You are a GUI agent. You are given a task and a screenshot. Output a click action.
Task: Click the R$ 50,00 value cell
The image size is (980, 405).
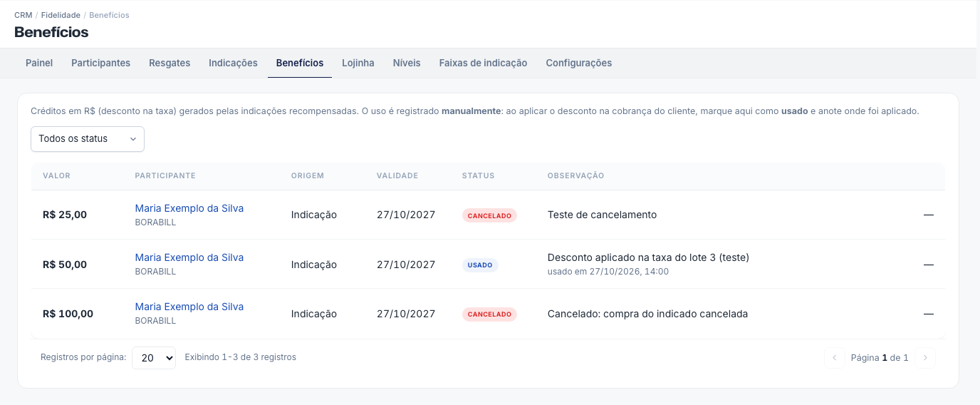click(65, 265)
